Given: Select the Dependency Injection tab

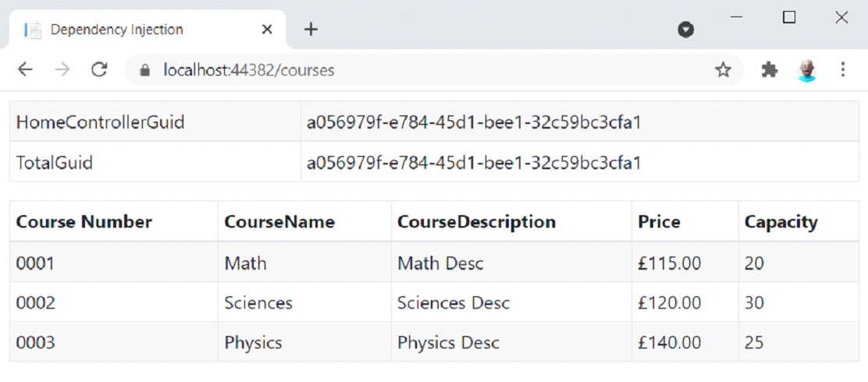Looking at the screenshot, I should pos(147,30).
